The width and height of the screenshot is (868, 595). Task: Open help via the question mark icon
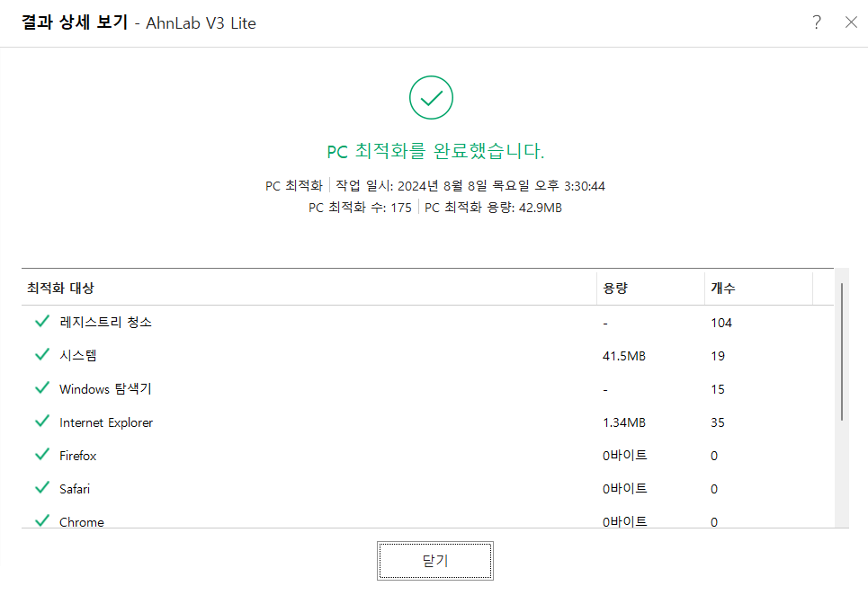coord(816,22)
